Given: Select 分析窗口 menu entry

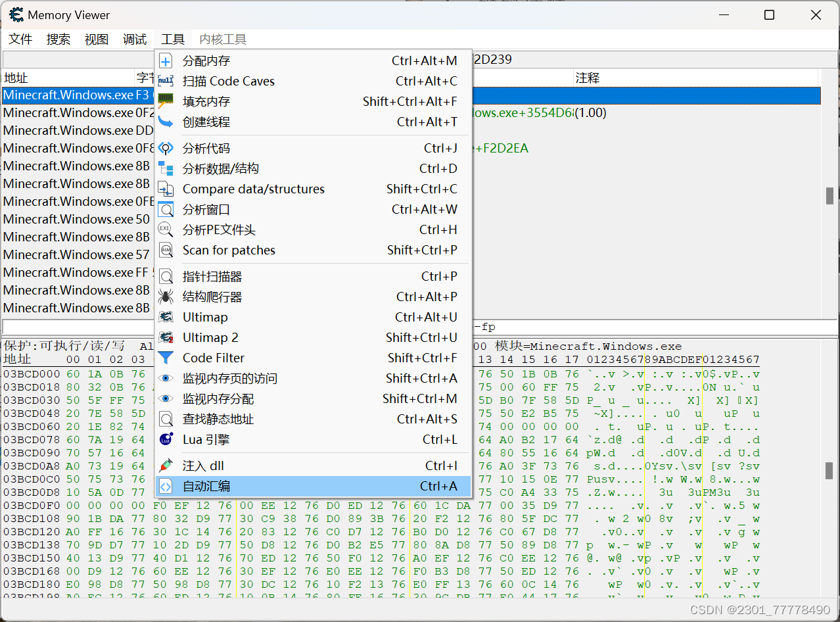Looking at the screenshot, I should coord(314,210).
